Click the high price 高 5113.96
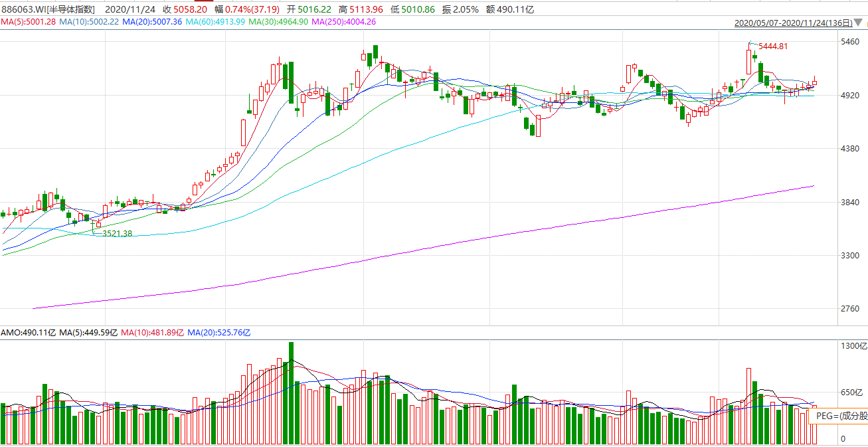The width and height of the screenshot is (868, 447). pyautogui.click(x=362, y=9)
